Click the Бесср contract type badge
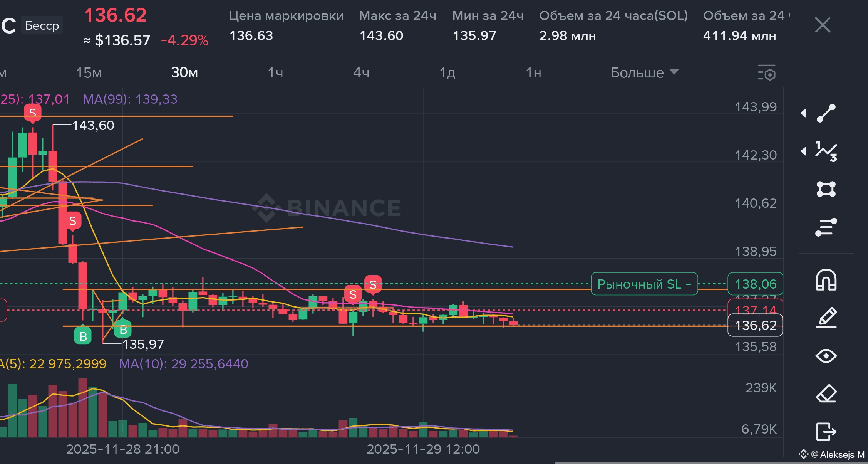The height and width of the screenshot is (464, 868). click(42, 25)
